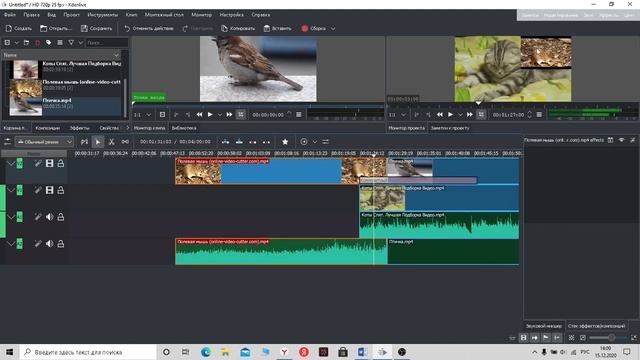Open the filter funnel icon in project bin
Viewport: 640px width, 360px height.
(x=71, y=42)
